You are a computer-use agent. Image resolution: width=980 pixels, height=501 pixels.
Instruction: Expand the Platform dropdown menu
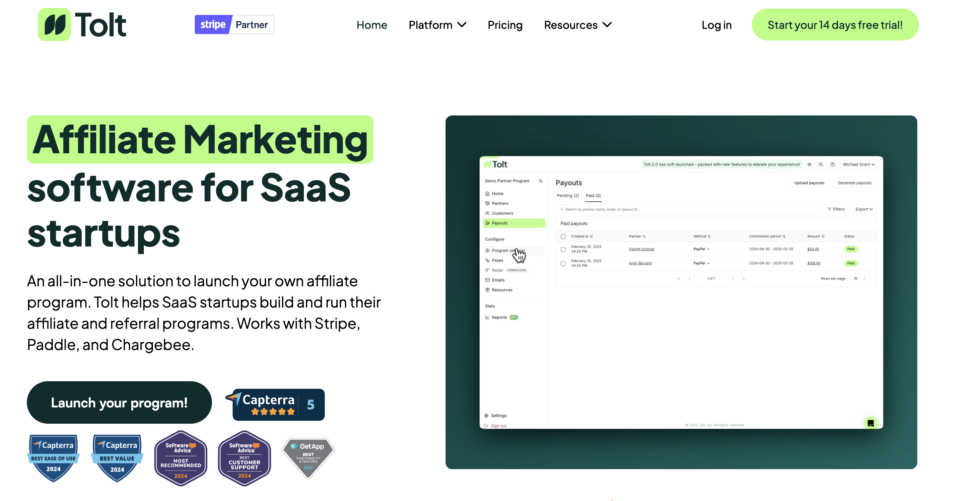[x=437, y=25]
